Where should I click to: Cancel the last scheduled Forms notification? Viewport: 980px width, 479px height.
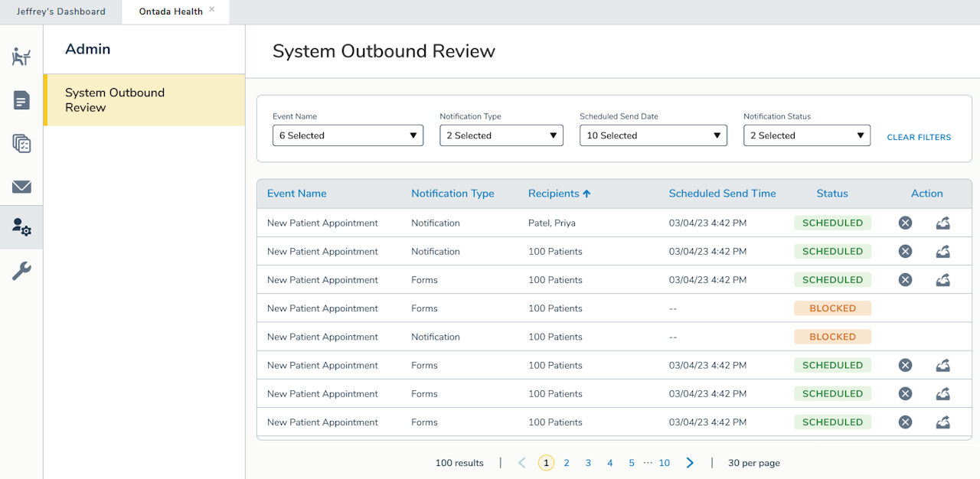click(x=905, y=422)
